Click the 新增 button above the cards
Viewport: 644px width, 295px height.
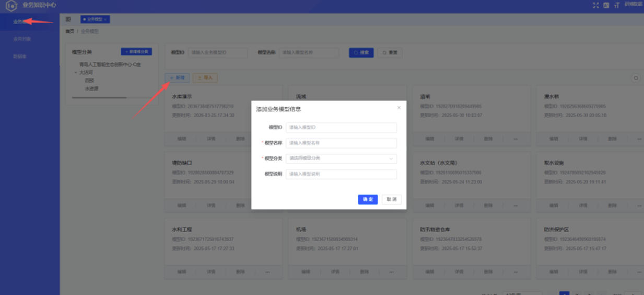178,77
